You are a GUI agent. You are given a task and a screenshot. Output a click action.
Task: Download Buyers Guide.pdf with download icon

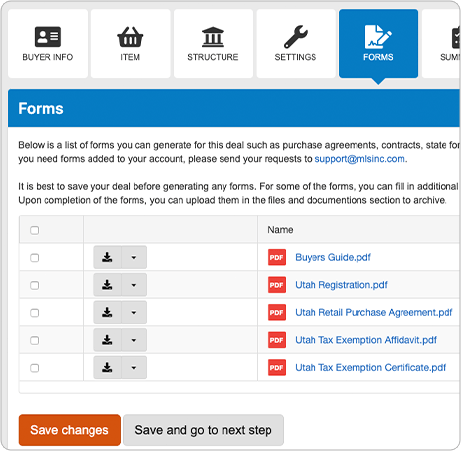click(x=107, y=257)
